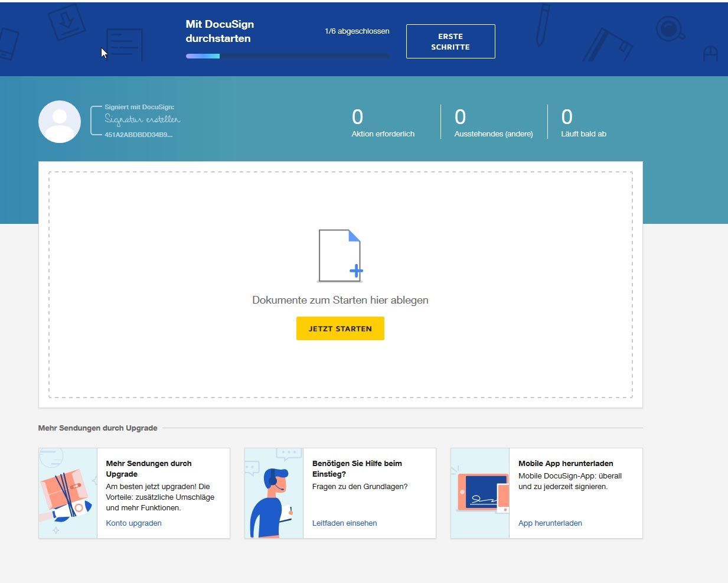Viewport: 728px width, 583px height.
Task: Click the profile avatar icon
Action: pyautogui.click(x=60, y=122)
